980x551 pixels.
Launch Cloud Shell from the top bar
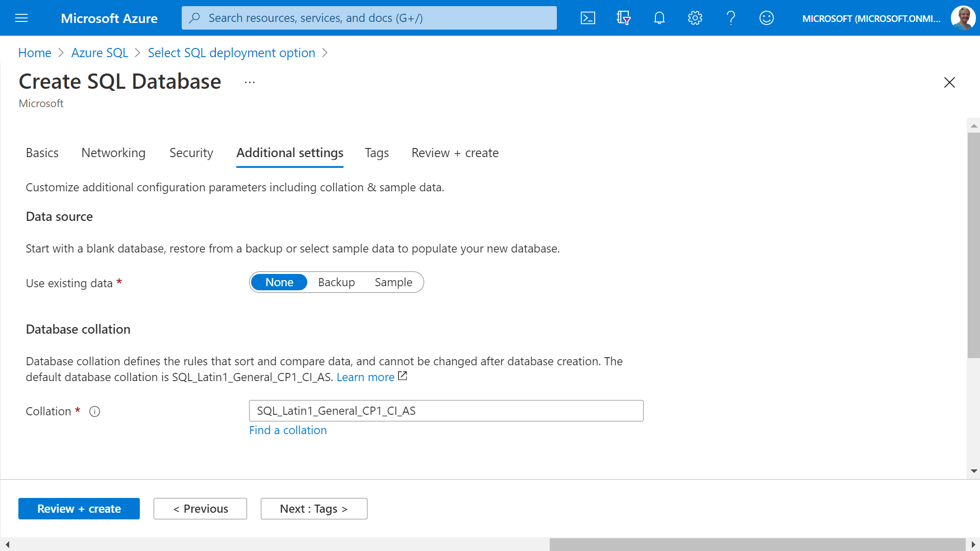click(588, 18)
